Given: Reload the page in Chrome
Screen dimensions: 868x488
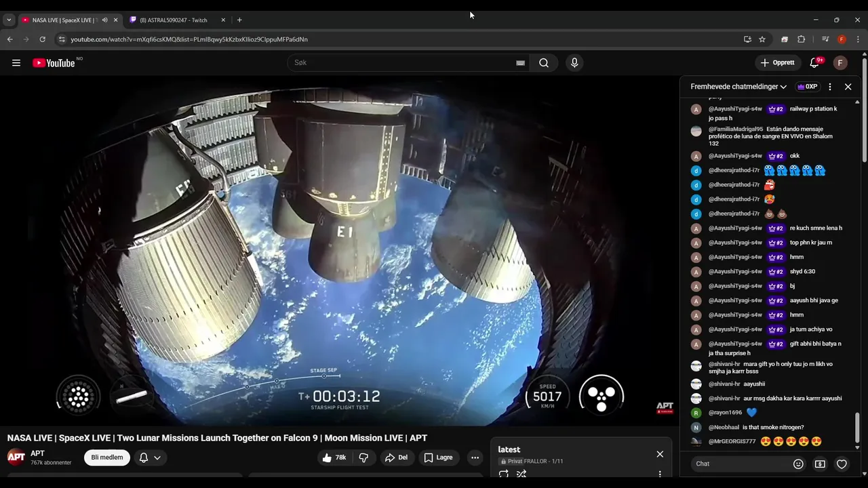Looking at the screenshot, I should click(42, 39).
